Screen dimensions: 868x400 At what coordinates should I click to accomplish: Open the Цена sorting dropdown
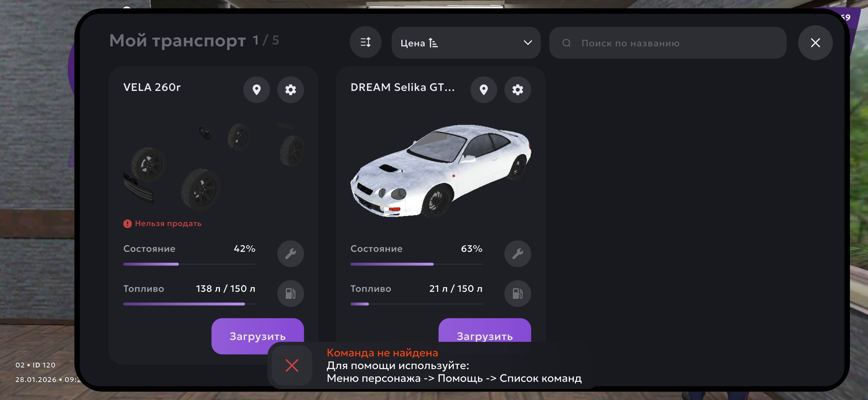[466, 43]
